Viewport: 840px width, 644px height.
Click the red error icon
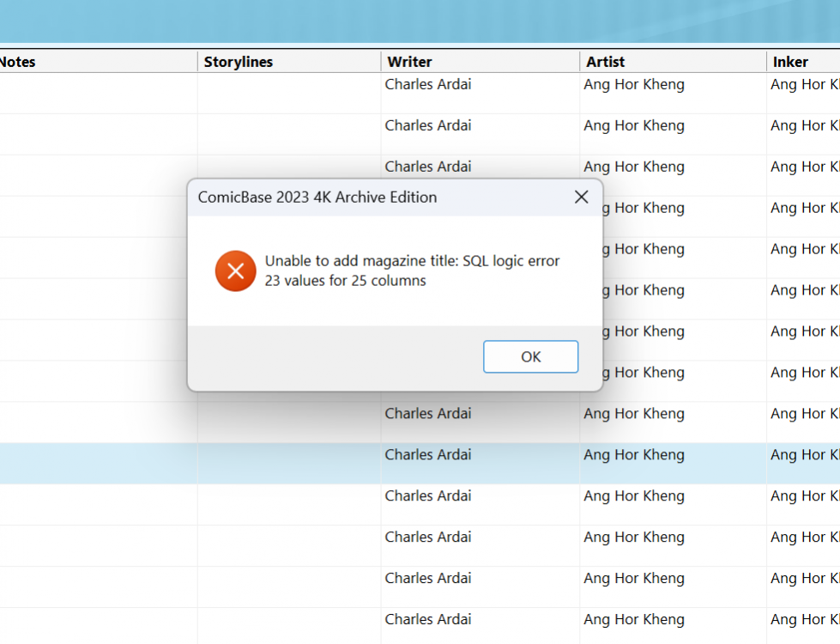click(235, 271)
